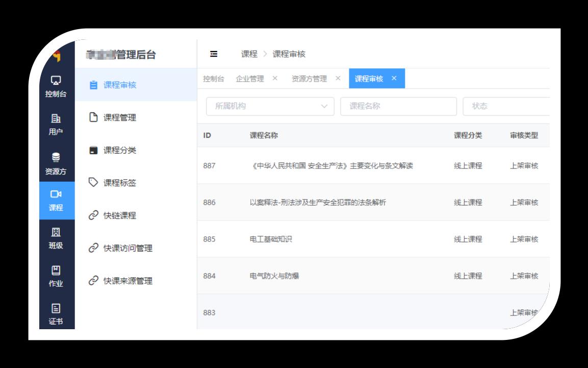Focus the 课程名称 search field
Screen dimensions: 588x368
point(399,106)
